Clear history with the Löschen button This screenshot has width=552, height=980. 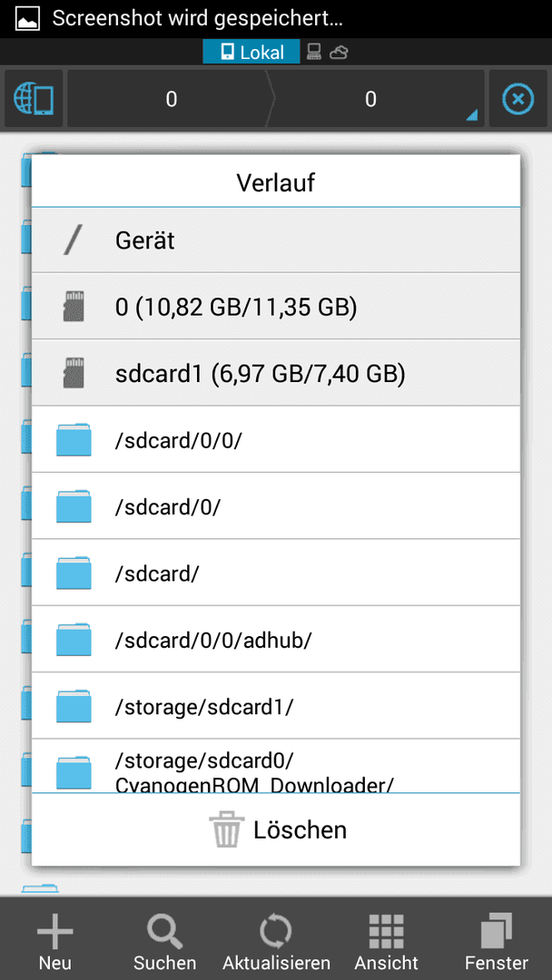click(x=276, y=830)
